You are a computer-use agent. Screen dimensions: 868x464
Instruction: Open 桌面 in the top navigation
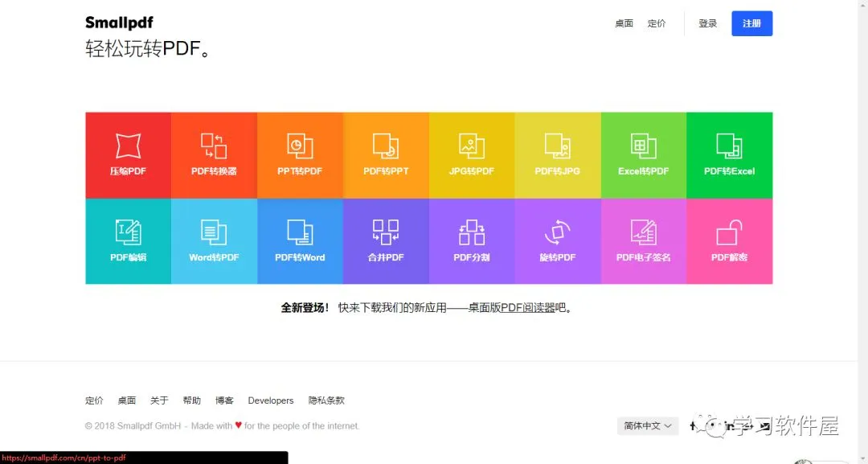[x=624, y=23]
